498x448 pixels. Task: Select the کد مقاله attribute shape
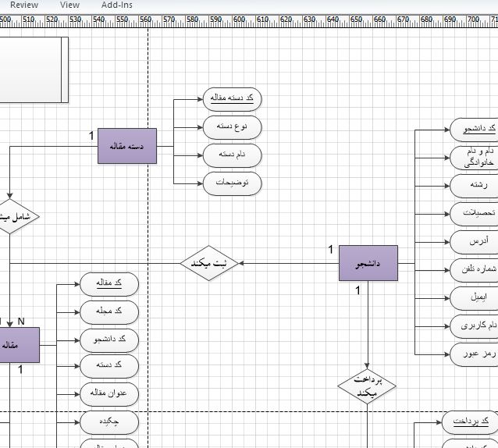tap(109, 284)
